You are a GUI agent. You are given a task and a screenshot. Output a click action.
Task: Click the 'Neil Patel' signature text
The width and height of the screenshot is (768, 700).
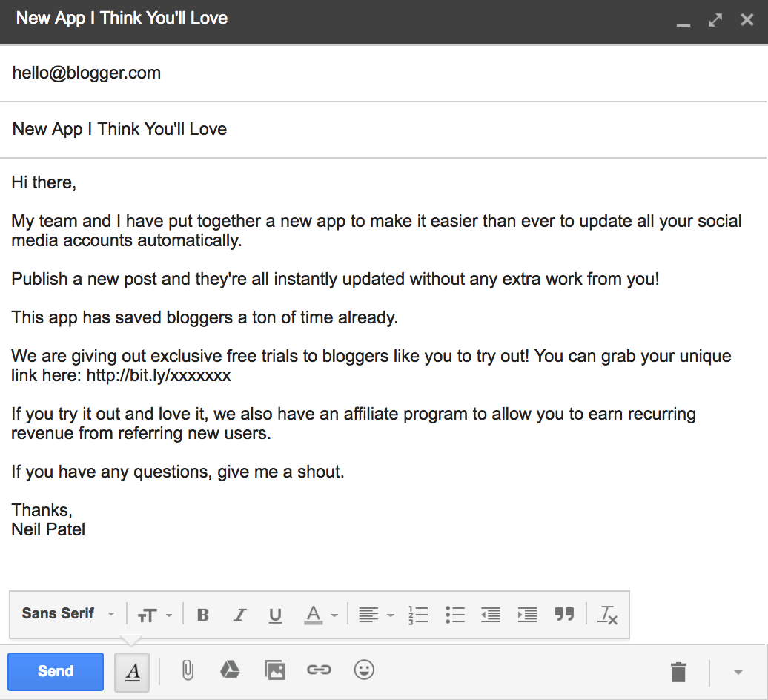(x=48, y=529)
